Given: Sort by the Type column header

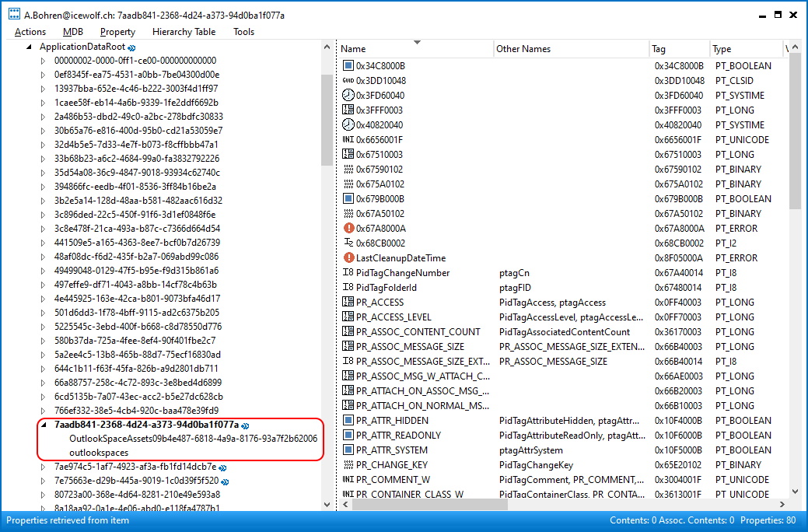Looking at the screenshot, I should tap(746, 48).
